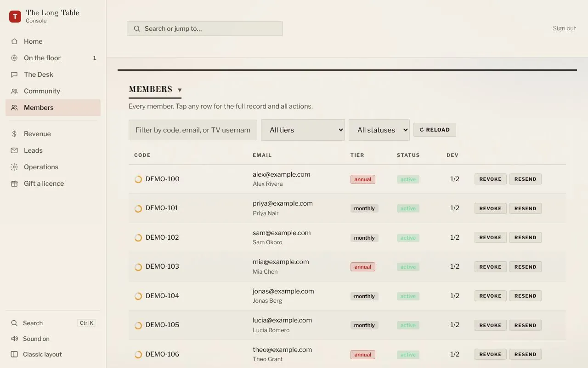The width and height of the screenshot is (588, 368).
Task: Click the member filter text field
Action: (193, 130)
